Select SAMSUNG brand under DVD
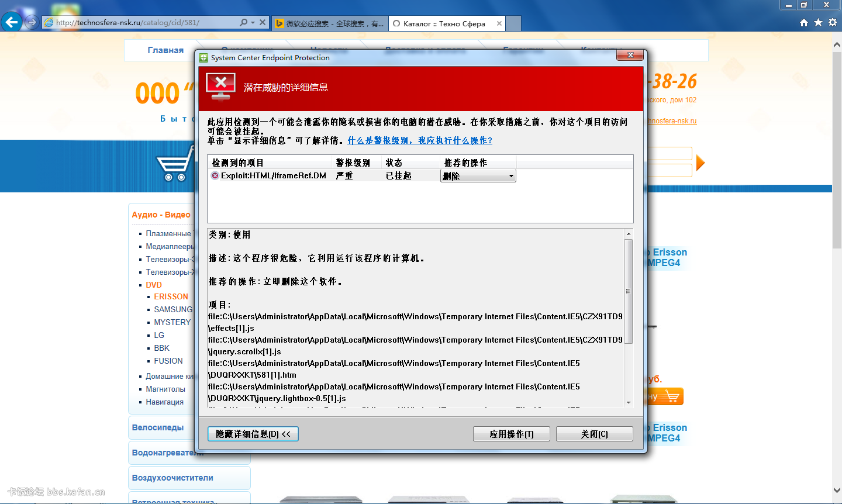 coord(173,309)
